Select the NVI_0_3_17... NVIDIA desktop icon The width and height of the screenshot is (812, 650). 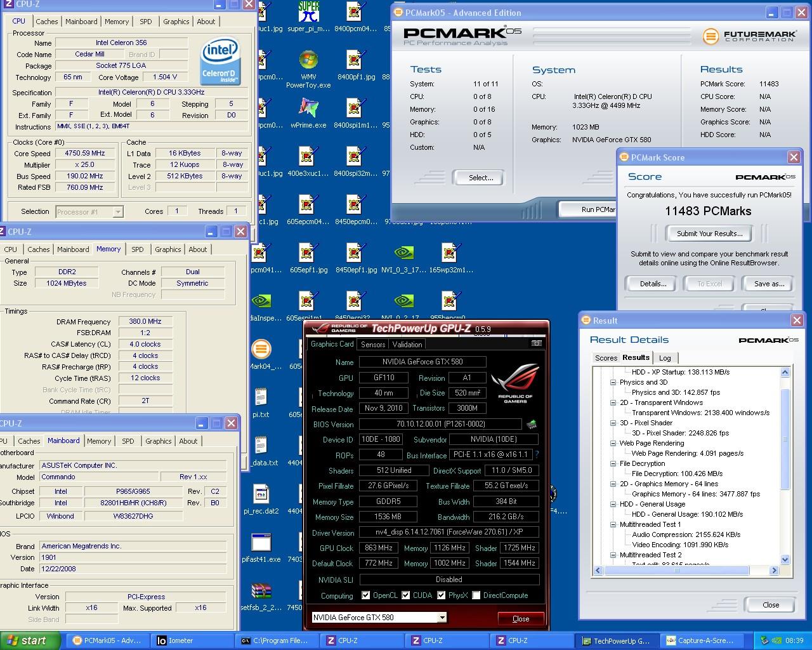pyautogui.click(x=403, y=258)
